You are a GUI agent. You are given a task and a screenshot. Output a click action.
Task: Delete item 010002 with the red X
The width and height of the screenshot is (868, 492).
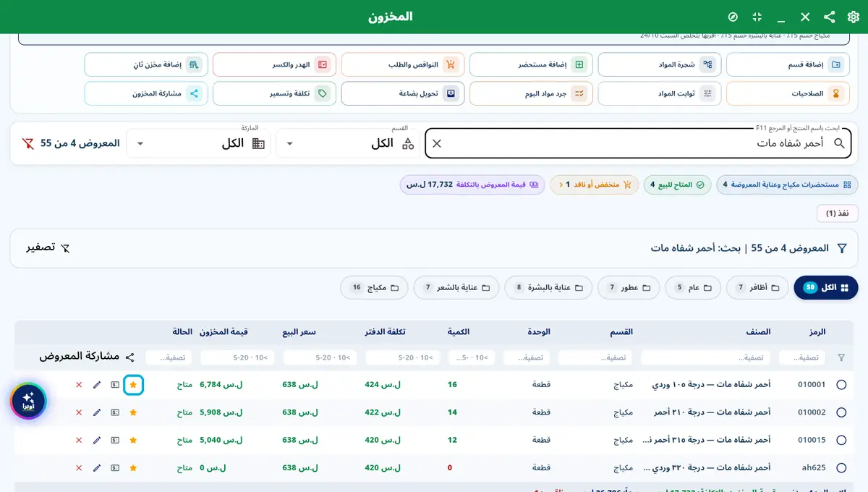[x=79, y=412]
